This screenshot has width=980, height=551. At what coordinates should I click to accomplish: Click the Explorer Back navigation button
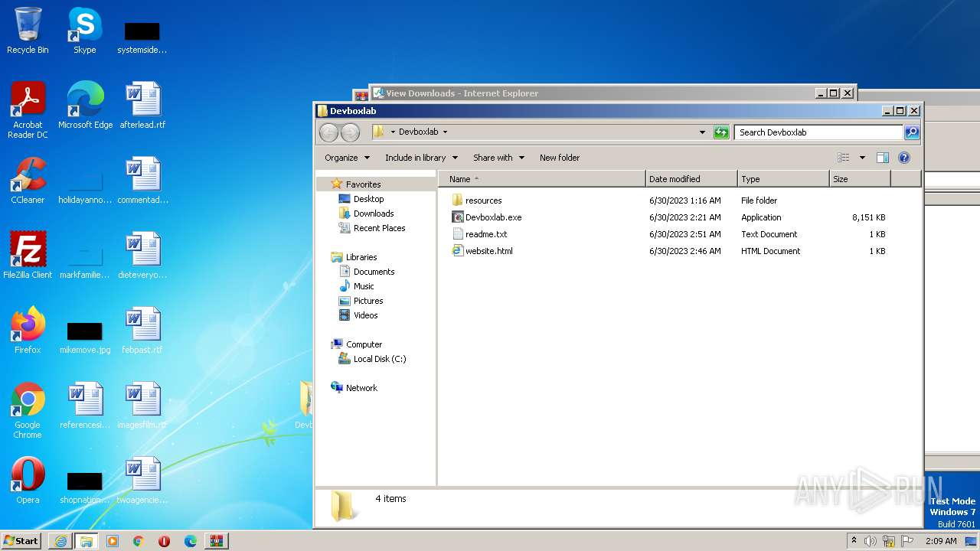[329, 132]
